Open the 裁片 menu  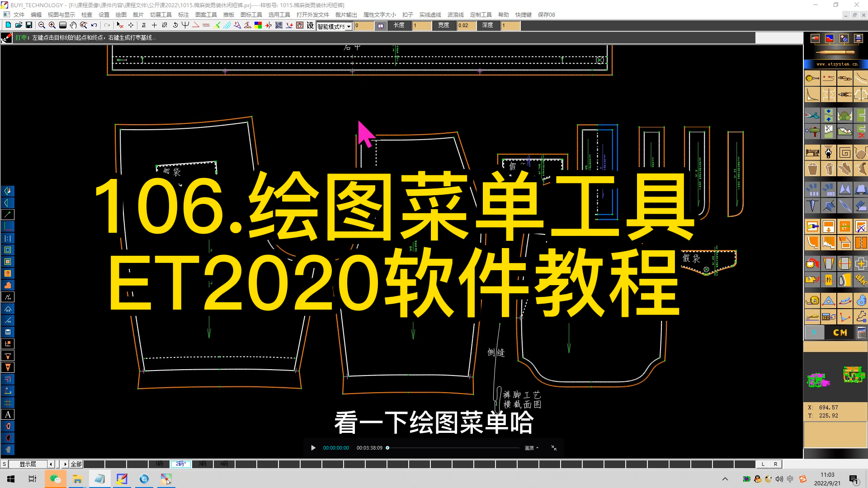(x=138, y=15)
